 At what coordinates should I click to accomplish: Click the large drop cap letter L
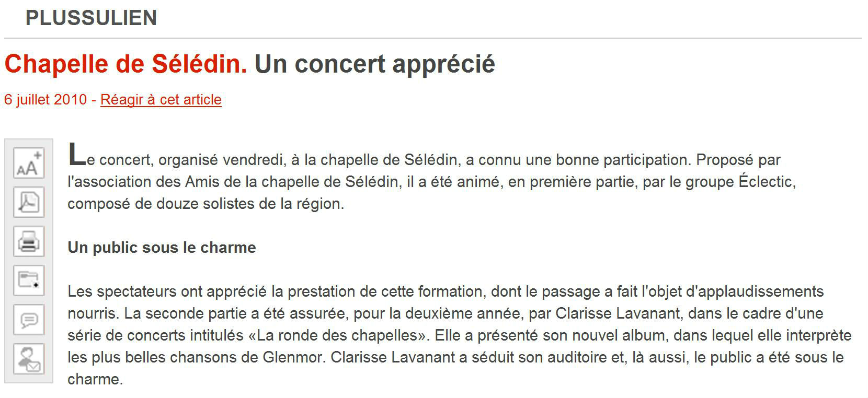coord(76,155)
